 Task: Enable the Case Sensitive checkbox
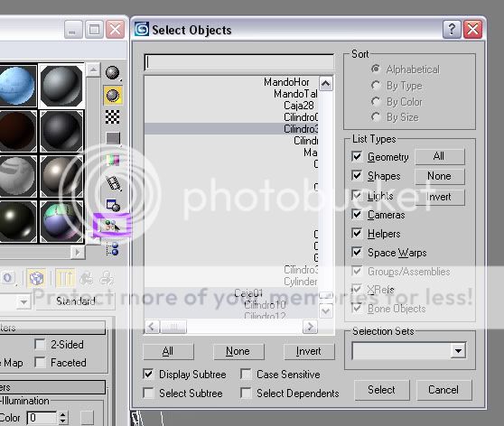click(246, 375)
